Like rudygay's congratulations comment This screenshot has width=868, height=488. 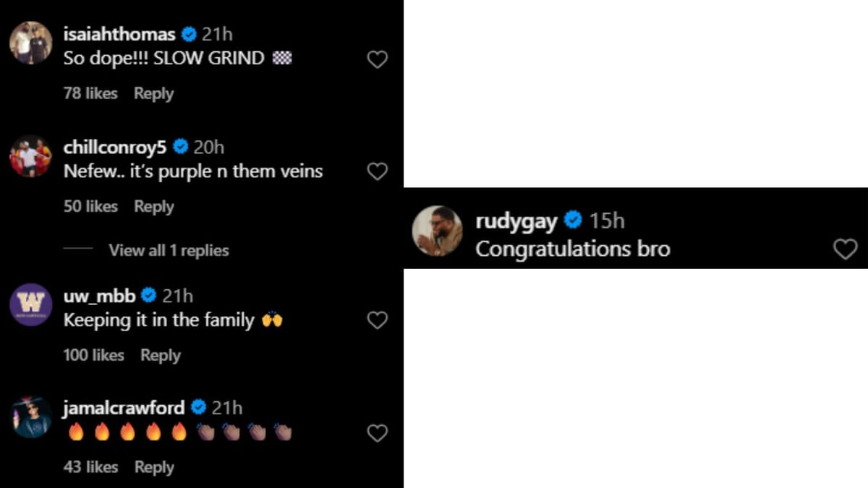845,249
